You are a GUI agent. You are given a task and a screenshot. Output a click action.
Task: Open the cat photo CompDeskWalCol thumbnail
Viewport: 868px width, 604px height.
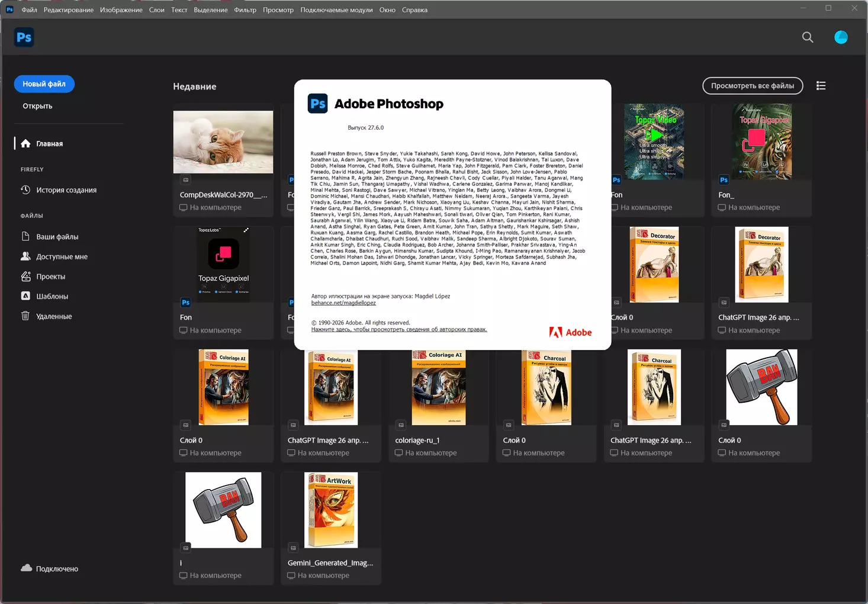click(x=223, y=142)
